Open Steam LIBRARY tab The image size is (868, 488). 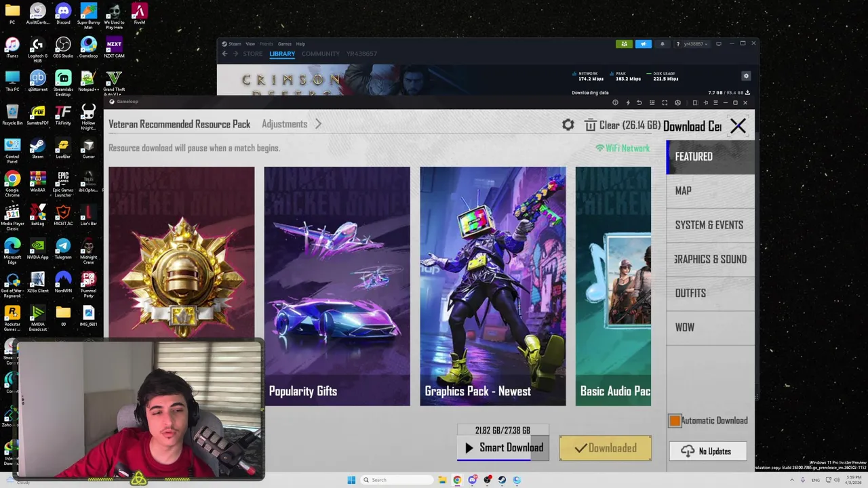[282, 54]
